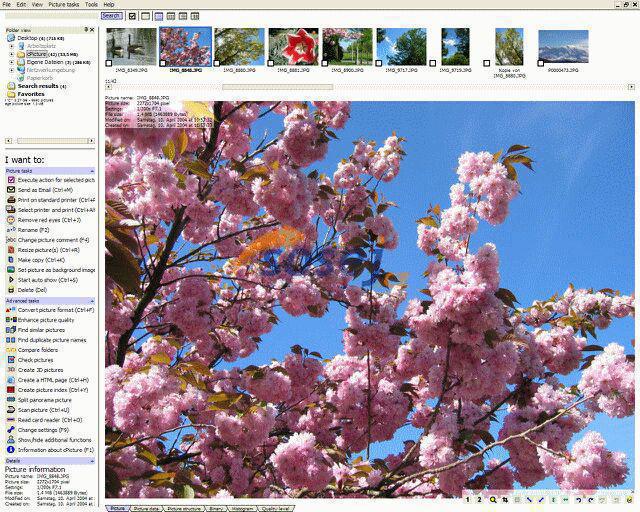Screen dimensions: 640x512
Task: Collapse the Advanced tasks section header arrow
Action: point(92,301)
